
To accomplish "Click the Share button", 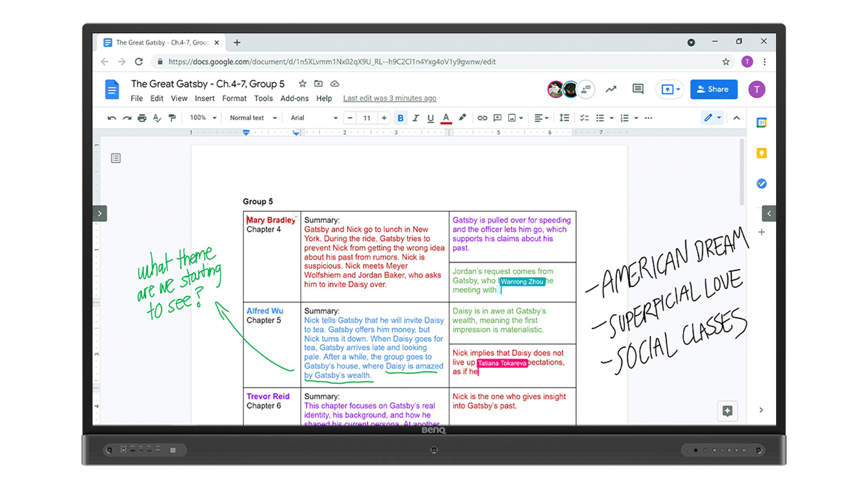I will point(713,89).
